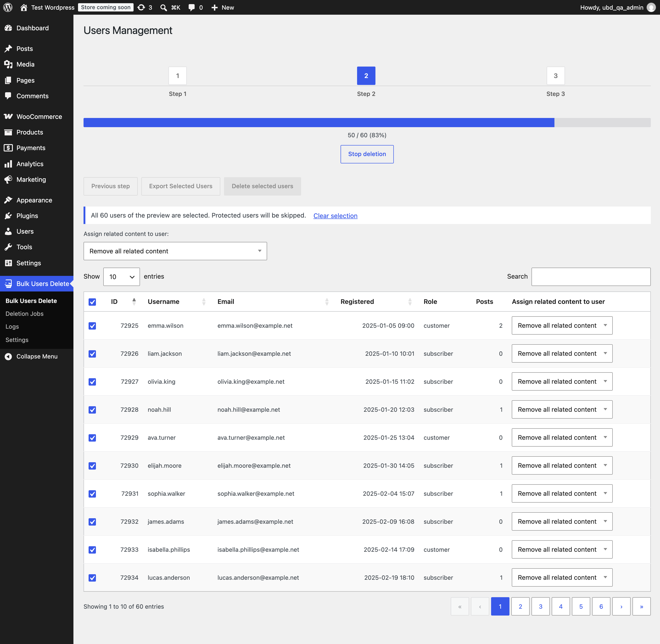Open the Show entries count dropdown
660x644 pixels.
click(122, 277)
